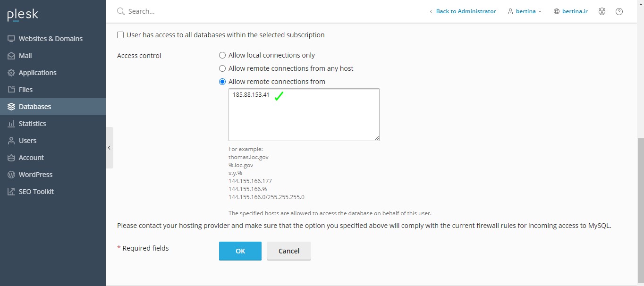Collapse the sidebar with arrow handle
This screenshot has height=286, width=644.
click(109, 148)
